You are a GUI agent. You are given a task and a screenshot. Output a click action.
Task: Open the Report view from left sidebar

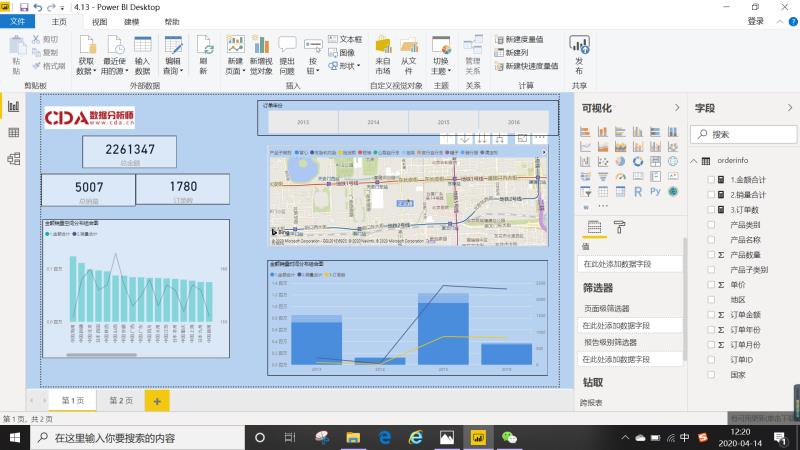(14, 106)
